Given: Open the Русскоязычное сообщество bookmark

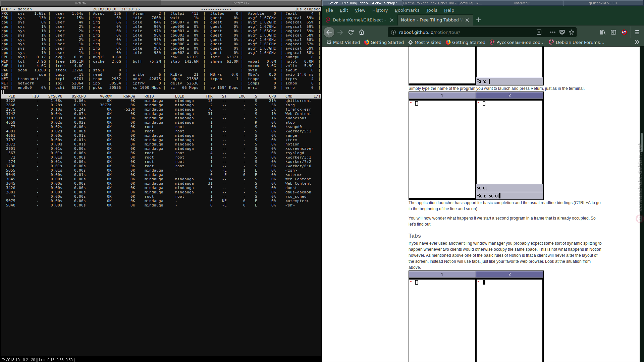Looking at the screenshot, I should click(517, 42).
